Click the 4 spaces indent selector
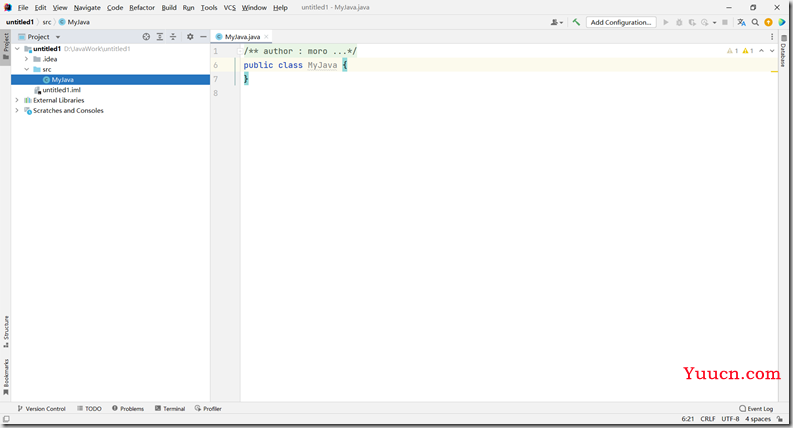This screenshot has width=793, height=428. coord(758,419)
